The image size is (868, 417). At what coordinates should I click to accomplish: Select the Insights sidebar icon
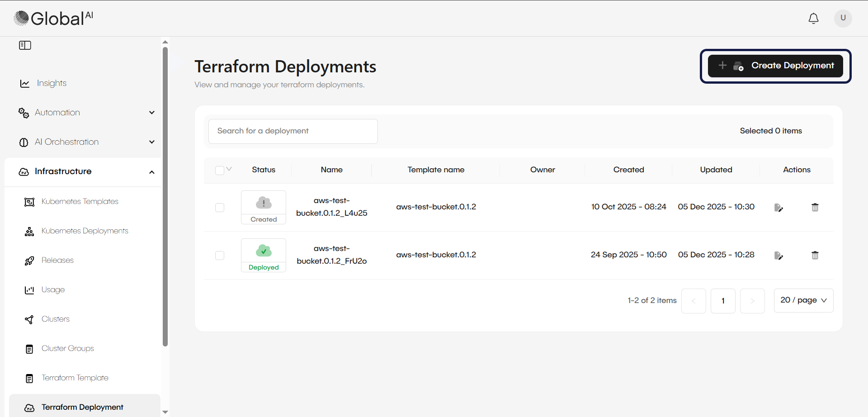point(24,83)
